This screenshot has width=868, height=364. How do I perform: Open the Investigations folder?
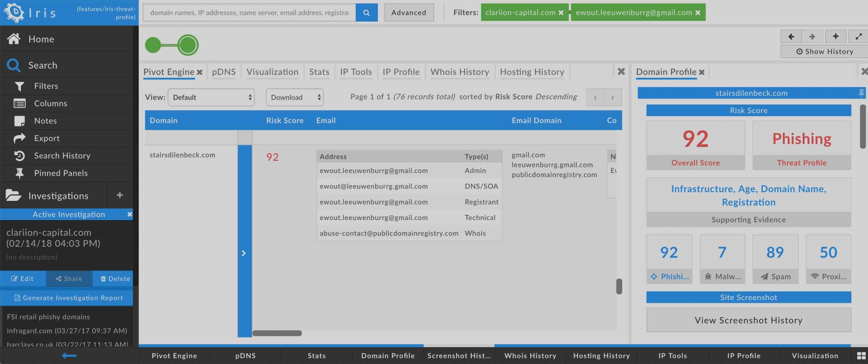[54, 195]
